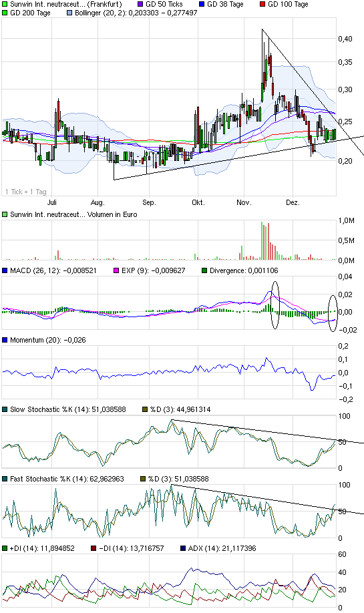
Task: Click the tallest November candlestick peak
Action: (x=262, y=30)
